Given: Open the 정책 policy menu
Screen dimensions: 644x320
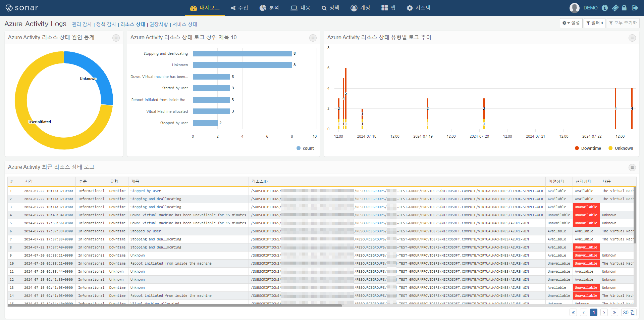Looking at the screenshot, I should click(x=330, y=8).
